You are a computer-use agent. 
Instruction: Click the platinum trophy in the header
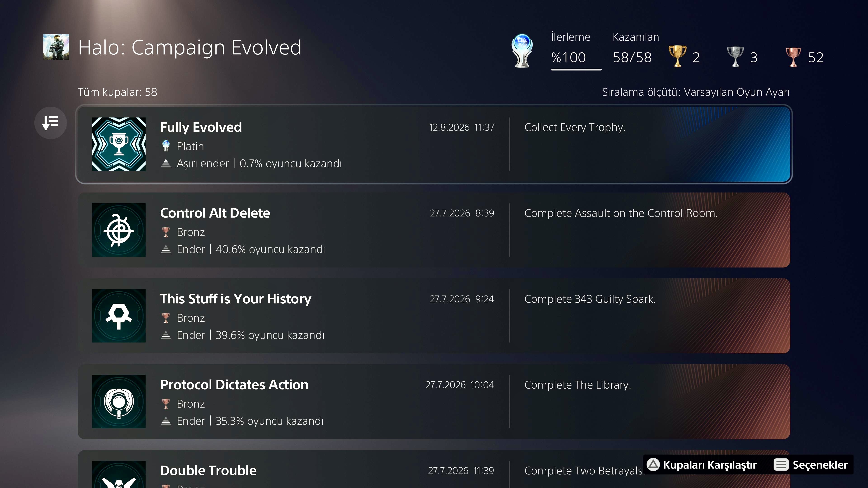[x=522, y=51]
